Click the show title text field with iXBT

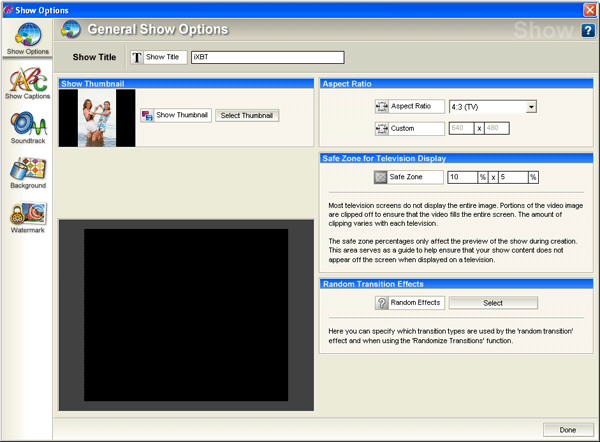(267, 57)
